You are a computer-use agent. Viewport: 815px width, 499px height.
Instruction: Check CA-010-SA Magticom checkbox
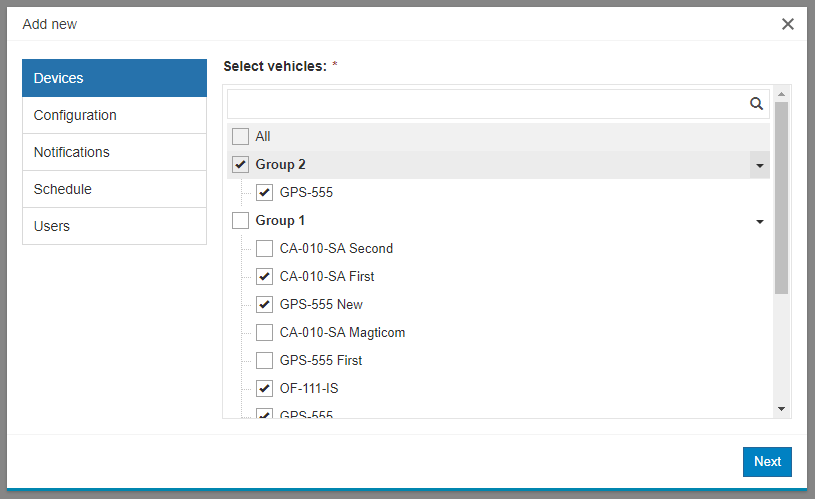265,333
